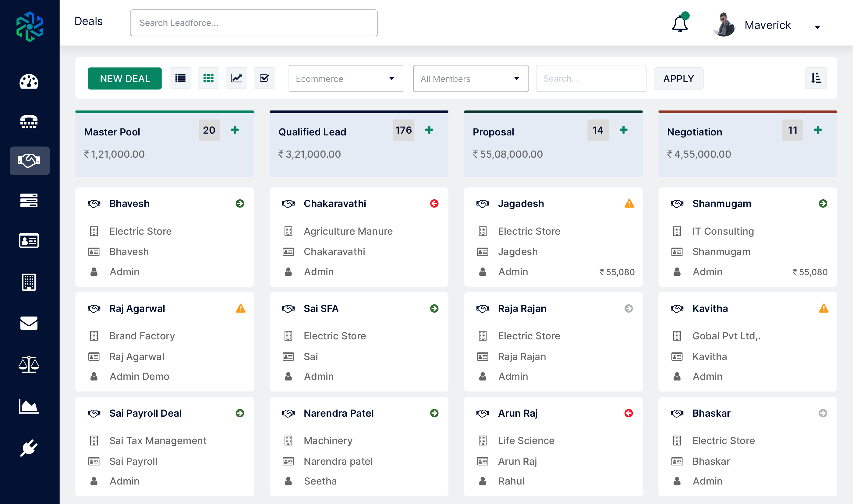Click the APPLY filter button
Image resolution: width=853 pixels, height=504 pixels.
(678, 79)
